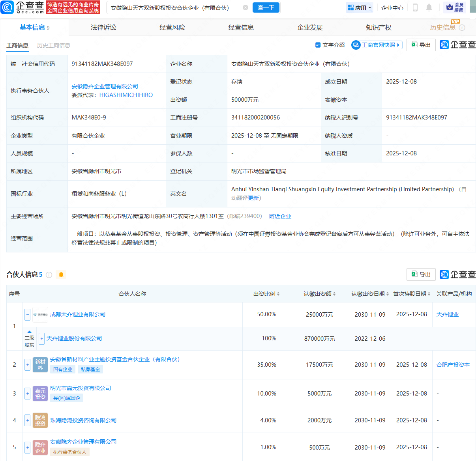The height and width of the screenshot is (461, 476).
Task: Clear the search box using the X icon
Action: pyautogui.click(x=245, y=7)
